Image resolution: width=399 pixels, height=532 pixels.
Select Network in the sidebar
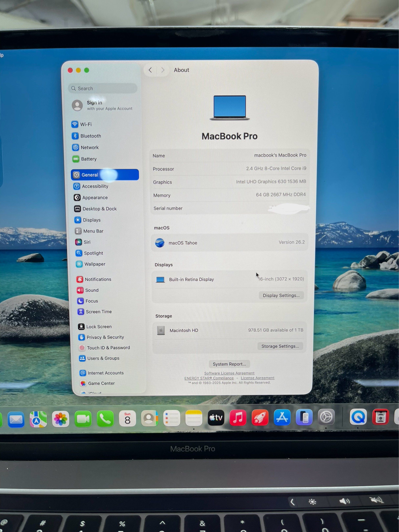click(x=86, y=147)
